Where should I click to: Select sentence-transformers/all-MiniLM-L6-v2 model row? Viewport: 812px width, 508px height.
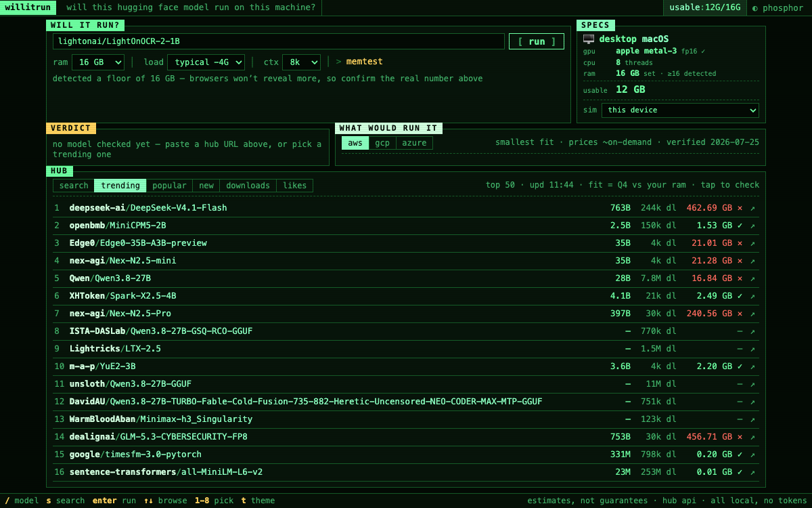[406, 472]
